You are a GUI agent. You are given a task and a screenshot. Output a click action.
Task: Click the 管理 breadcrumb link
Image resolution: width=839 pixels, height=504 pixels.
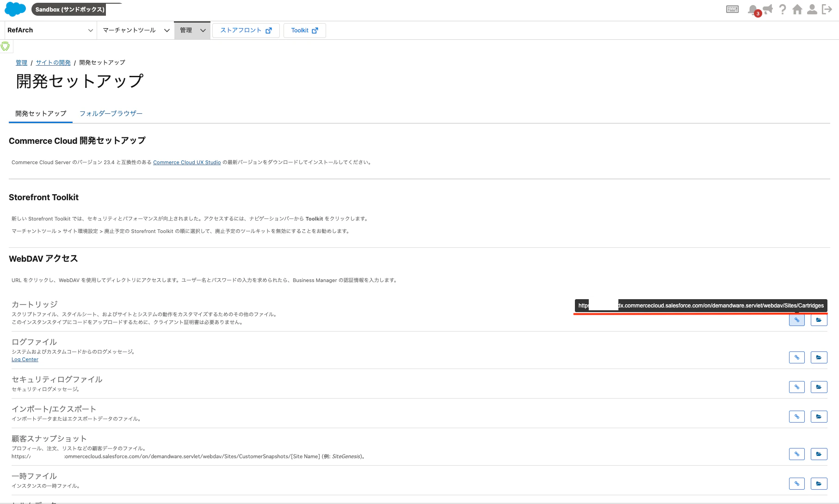pyautogui.click(x=22, y=62)
